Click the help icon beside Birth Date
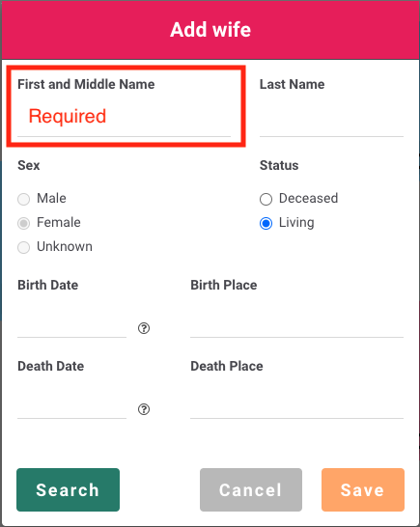This screenshot has height=527, width=420. point(144,328)
